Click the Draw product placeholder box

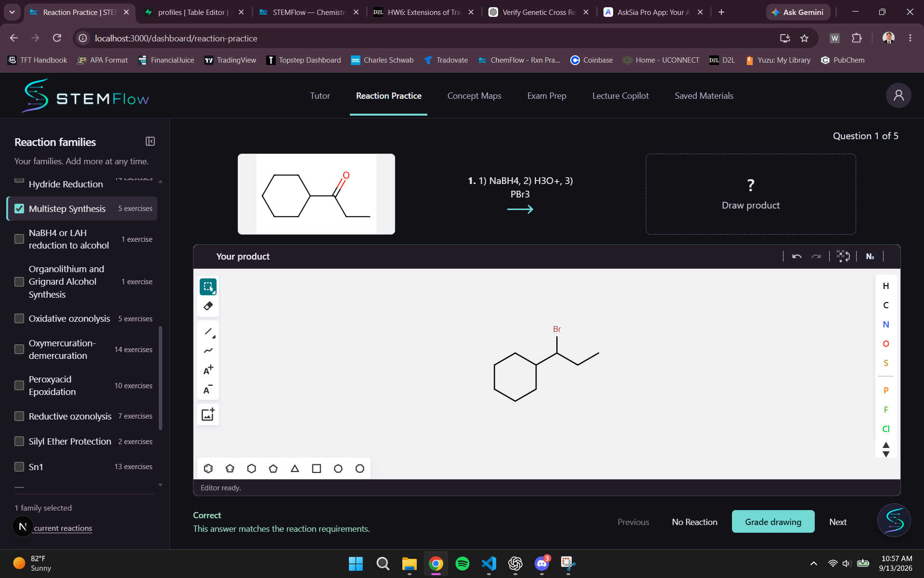coord(750,194)
